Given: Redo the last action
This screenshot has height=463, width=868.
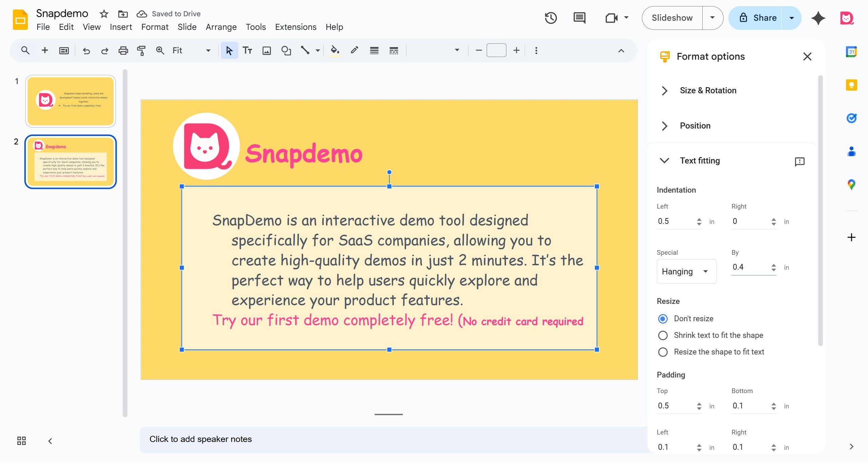Looking at the screenshot, I should click(x=105, y=51).
